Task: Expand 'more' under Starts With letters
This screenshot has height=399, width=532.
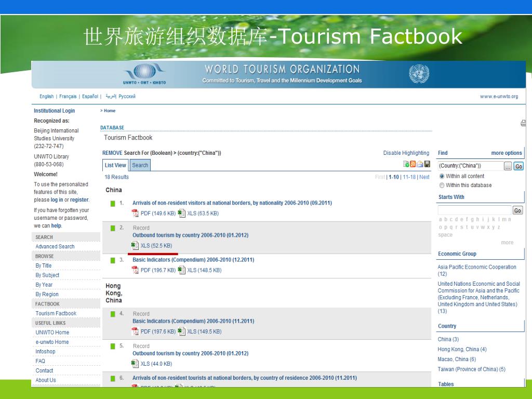Action: pos(507,243)
